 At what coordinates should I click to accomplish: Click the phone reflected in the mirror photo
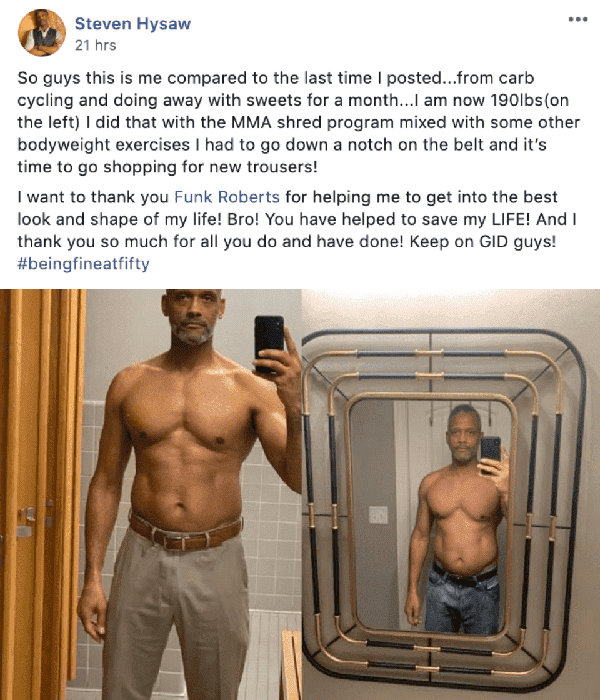click(x=490, y=452)
